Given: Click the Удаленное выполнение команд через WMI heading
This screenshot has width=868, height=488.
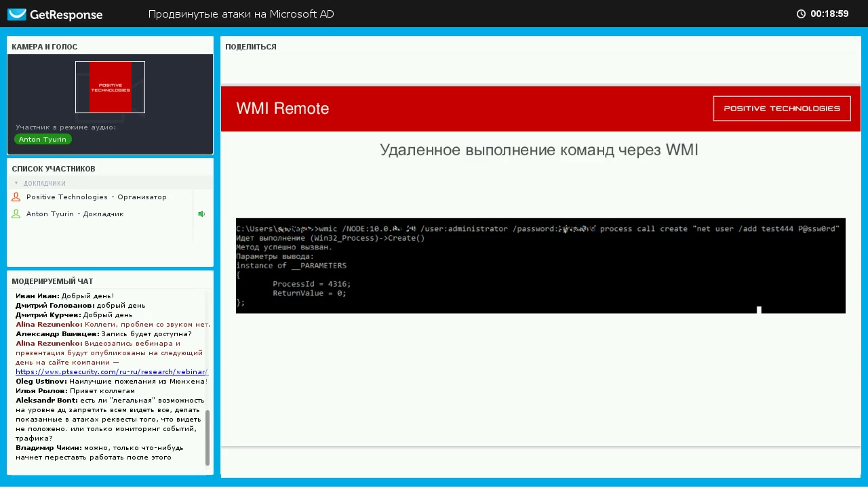Looking at the screenshot, I should coord(539,150).
